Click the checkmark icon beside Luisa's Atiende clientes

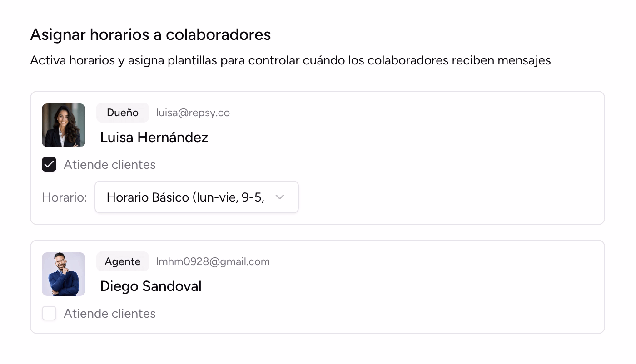click(x=49, y=164)
